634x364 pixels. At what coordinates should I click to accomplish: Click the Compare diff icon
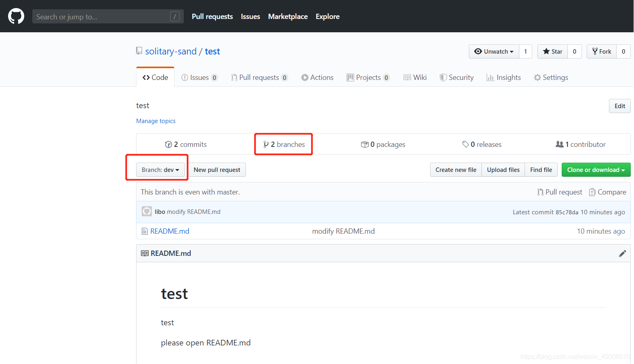(x=592, y=192)
